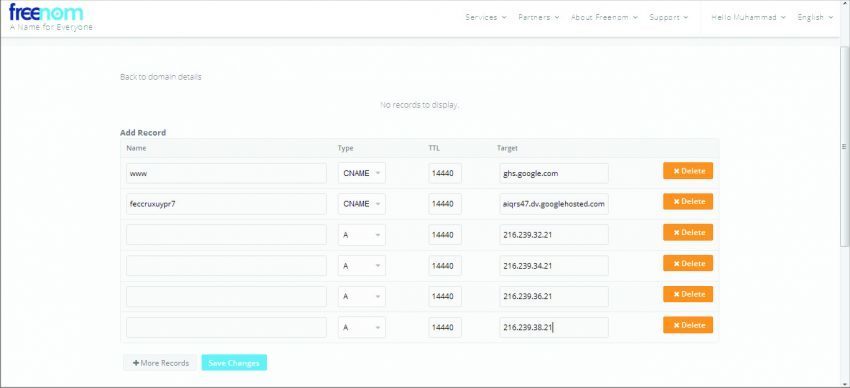Click the empty name field for 216.239.38.21

(x=227, y=327)
